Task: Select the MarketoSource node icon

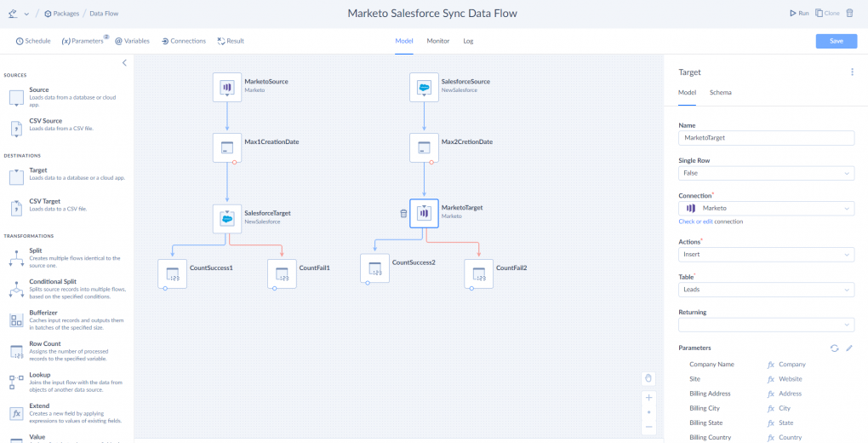Action: pyautogui.click(x=227, y=87)
